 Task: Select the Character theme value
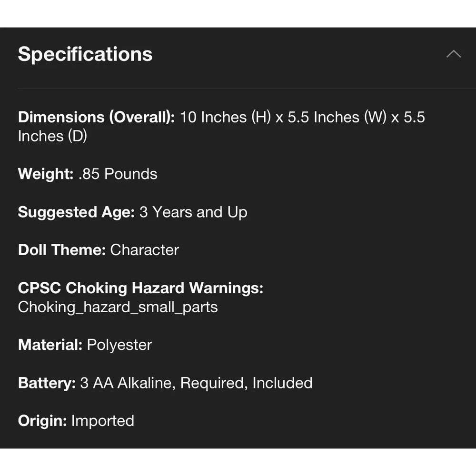pos(145,250)
